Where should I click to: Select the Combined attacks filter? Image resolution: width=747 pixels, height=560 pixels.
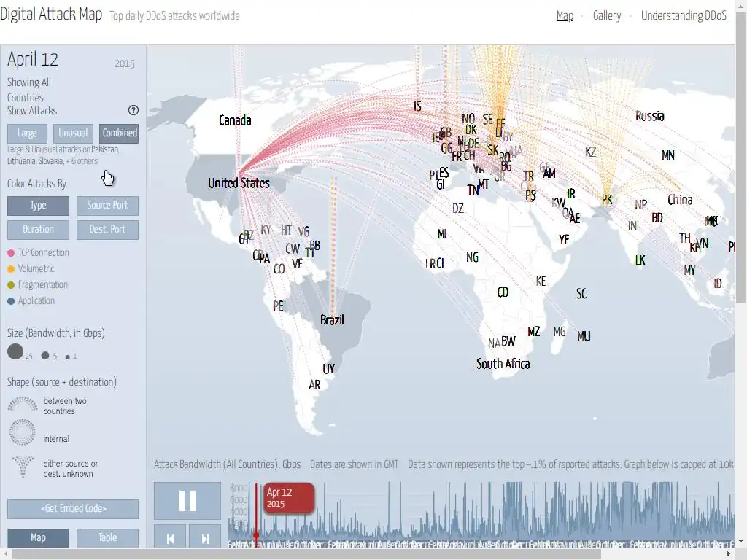pyautogui.click(x=120, y=133)
